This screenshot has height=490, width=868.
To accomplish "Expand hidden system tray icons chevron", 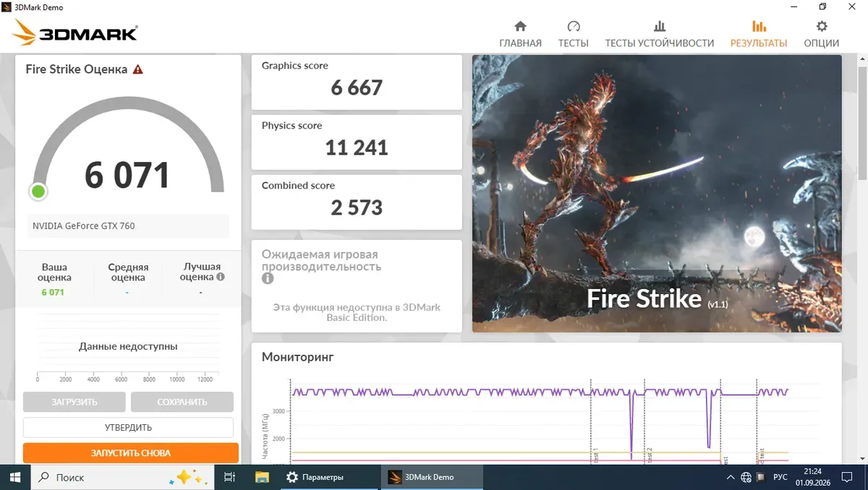I will 728,478.
